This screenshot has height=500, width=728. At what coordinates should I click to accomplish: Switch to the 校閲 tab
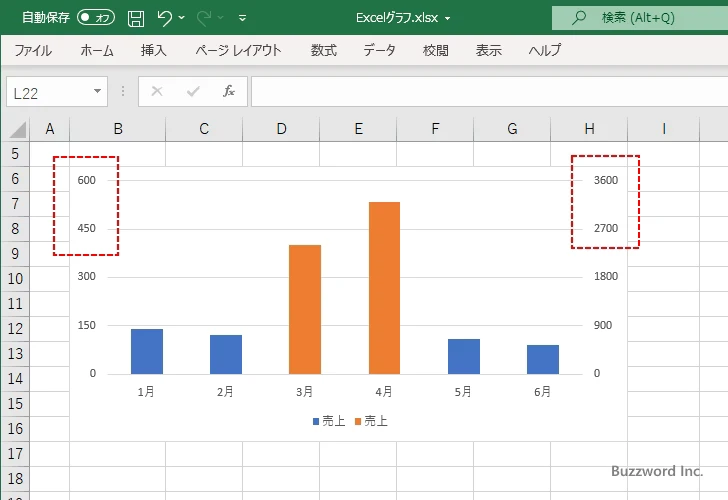pos(436,50)
